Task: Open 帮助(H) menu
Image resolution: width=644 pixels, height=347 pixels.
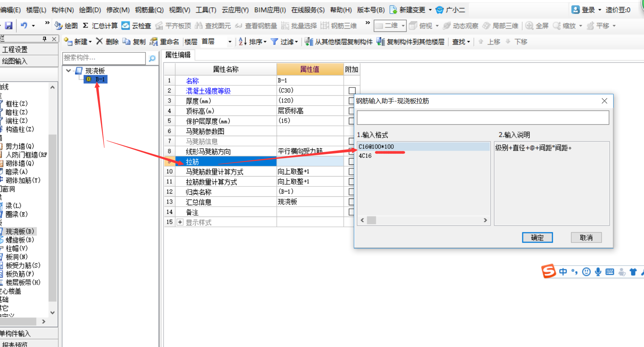Action: click(341, 10)
